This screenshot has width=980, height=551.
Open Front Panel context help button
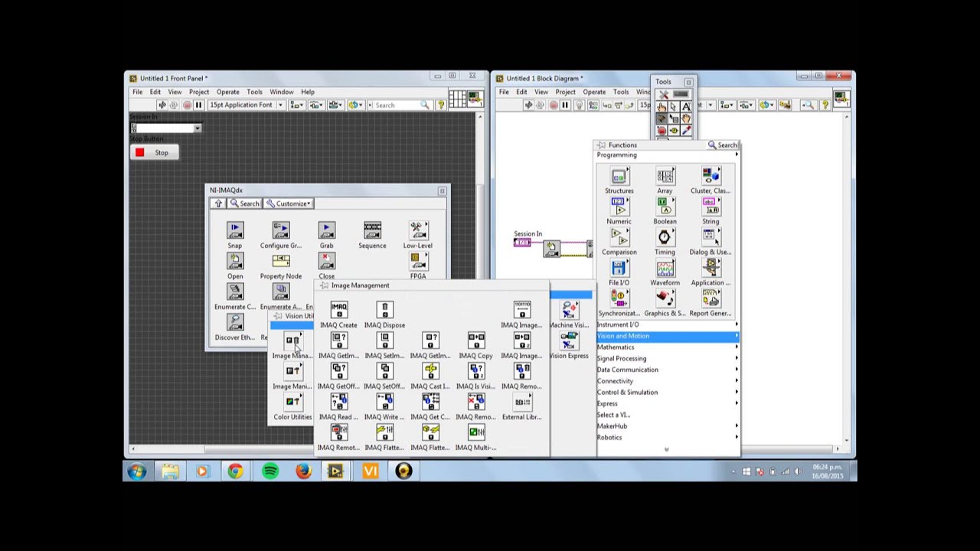click(x=441, y=105)
